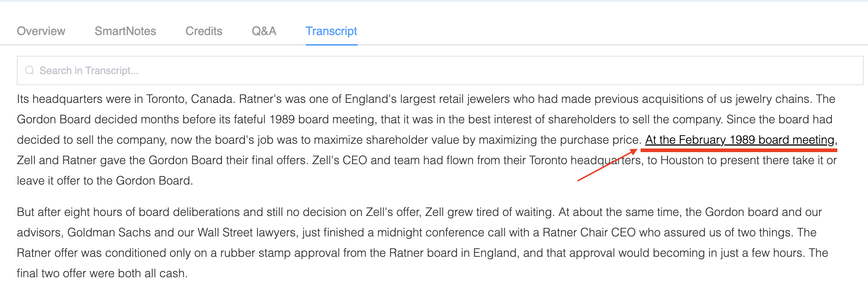This screenshot has width=868, height=286.
Task: Click sentence starting 'Since the board had'
Action: pyautogui.click(x=329, y=140)
